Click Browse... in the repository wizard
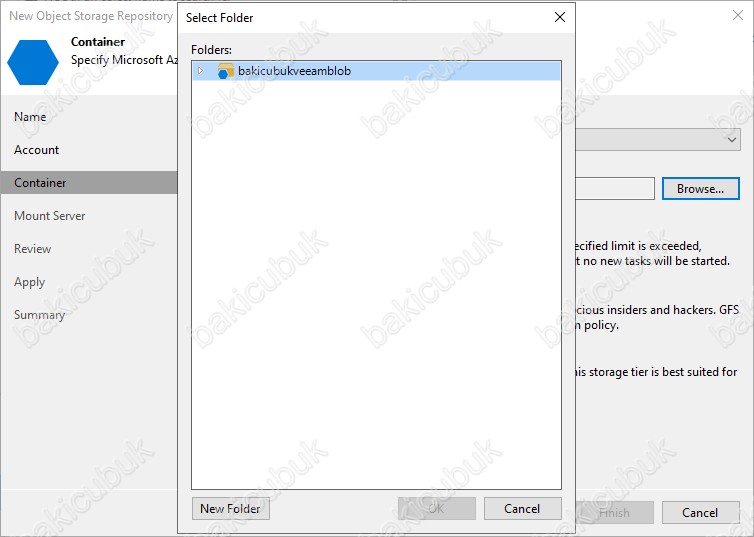Viewport: 754px width, 537px height. 700,188
